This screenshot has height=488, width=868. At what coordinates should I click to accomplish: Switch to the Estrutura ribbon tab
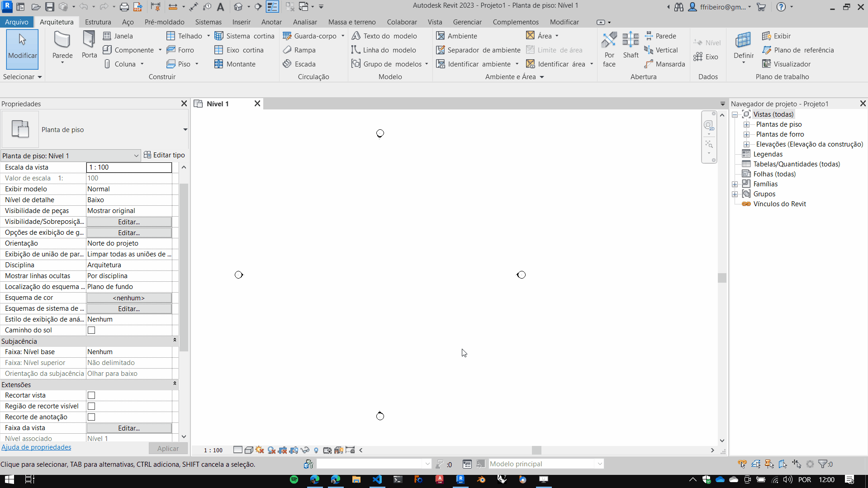point(98,22)
